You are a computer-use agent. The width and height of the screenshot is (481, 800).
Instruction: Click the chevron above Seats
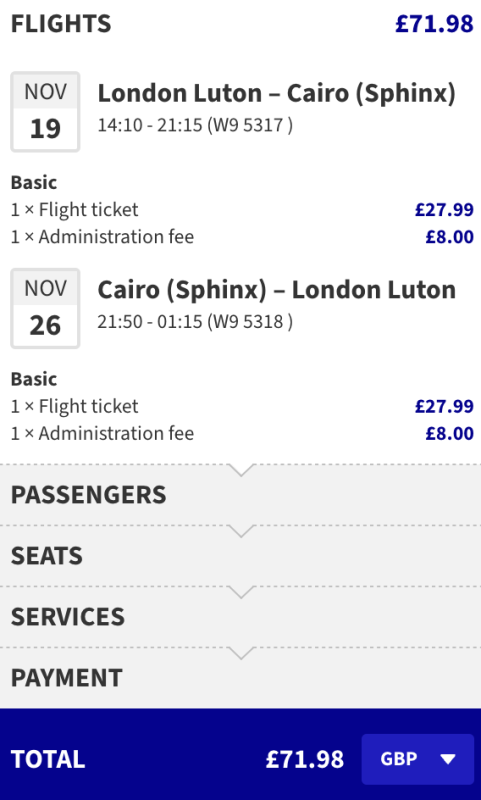tap(241, 531)
